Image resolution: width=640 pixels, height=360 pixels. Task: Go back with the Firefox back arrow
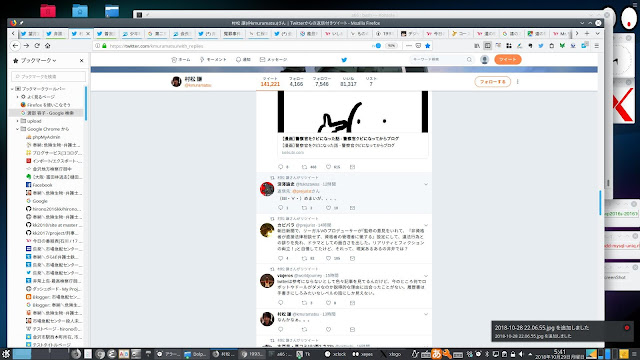pos(15,46)
